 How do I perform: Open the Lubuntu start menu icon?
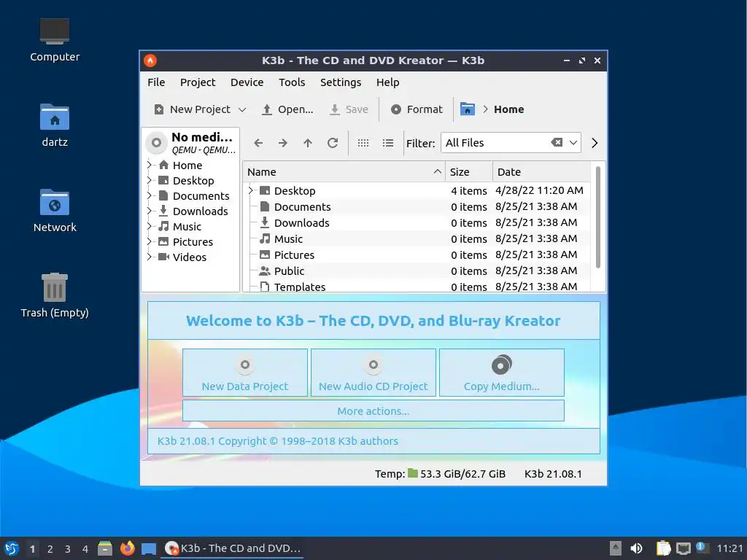pyautogui.click(x=12, y=548)
